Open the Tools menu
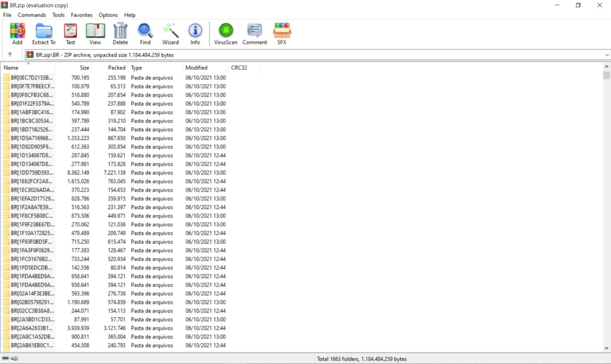Viewport: 611px width, 364px height. pos(58,15)
